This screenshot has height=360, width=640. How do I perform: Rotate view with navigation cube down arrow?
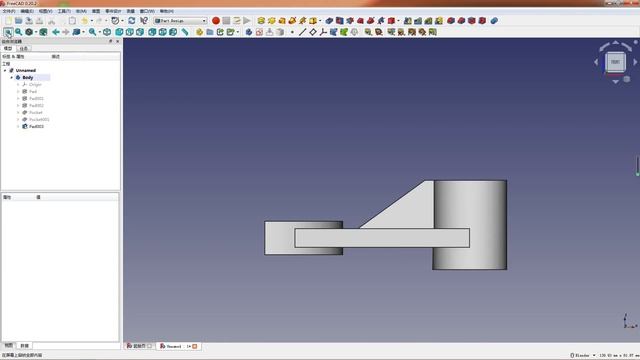(616, 82)
